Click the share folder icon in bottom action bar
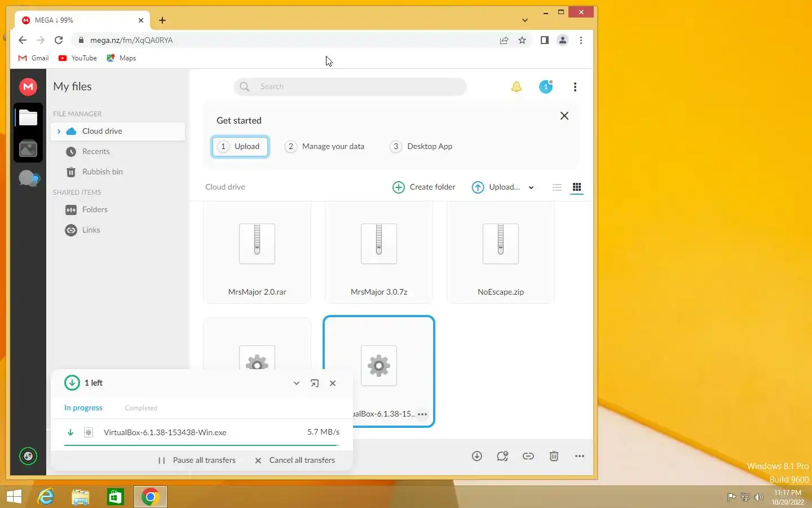812x508 pixels. pyautogui.click(x=502, y=456)
